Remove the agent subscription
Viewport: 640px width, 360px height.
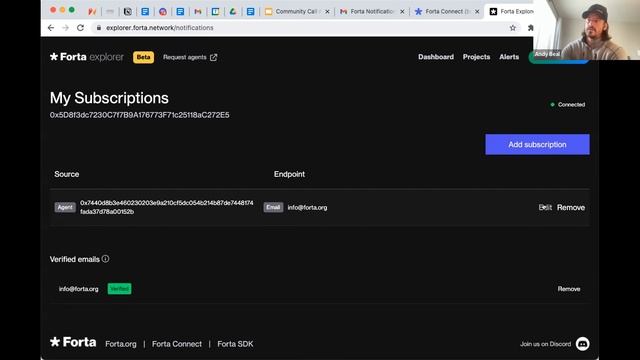click(x=571, y=207)
